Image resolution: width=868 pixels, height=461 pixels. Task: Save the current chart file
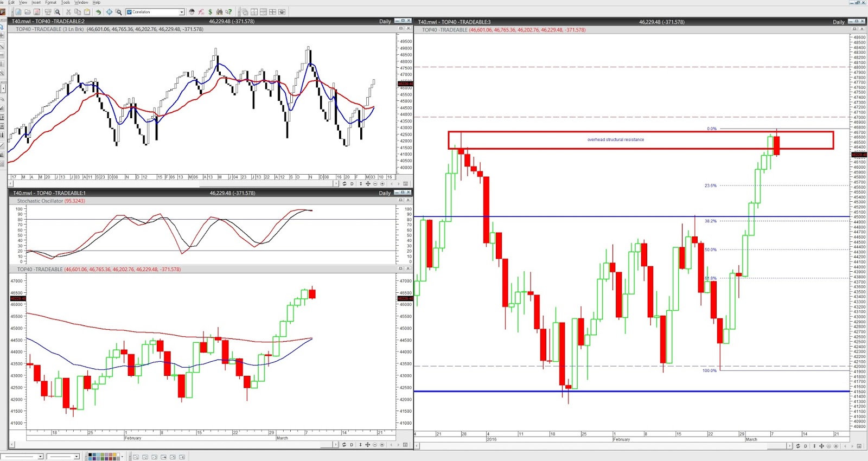[x=37, y=12]
